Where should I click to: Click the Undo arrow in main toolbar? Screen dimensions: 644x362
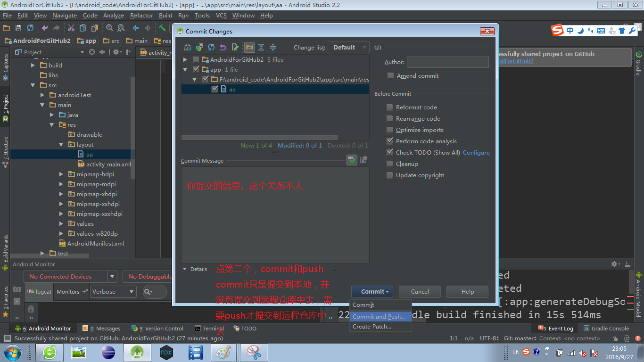(45, 28)
